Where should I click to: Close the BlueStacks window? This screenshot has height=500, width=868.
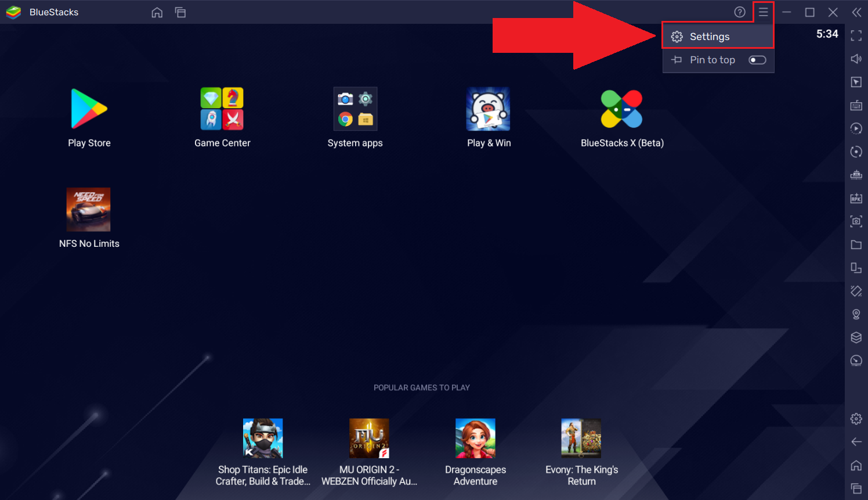pos(833,12)
